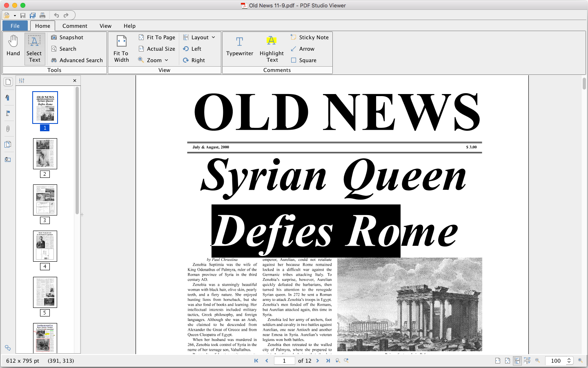Add a Sticky Note comment
Viewport: 588px width, 368px height.
click(x=309, y=37)
